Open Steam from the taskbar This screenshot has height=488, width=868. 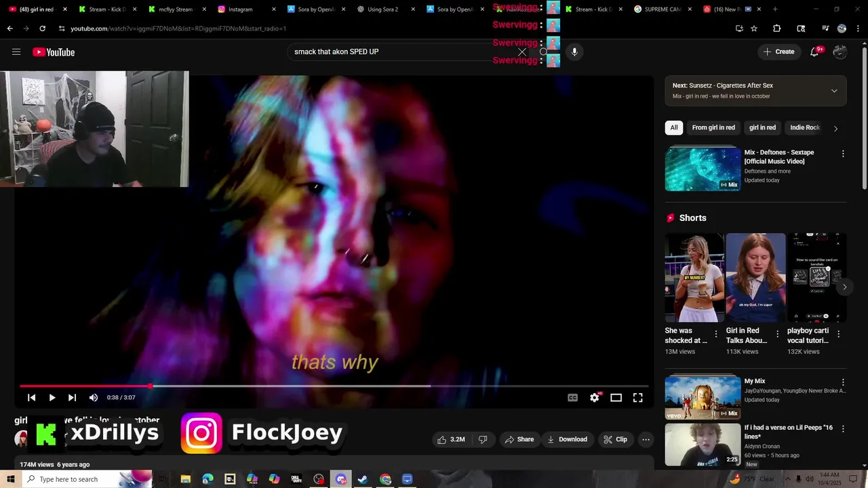(363, 479)
